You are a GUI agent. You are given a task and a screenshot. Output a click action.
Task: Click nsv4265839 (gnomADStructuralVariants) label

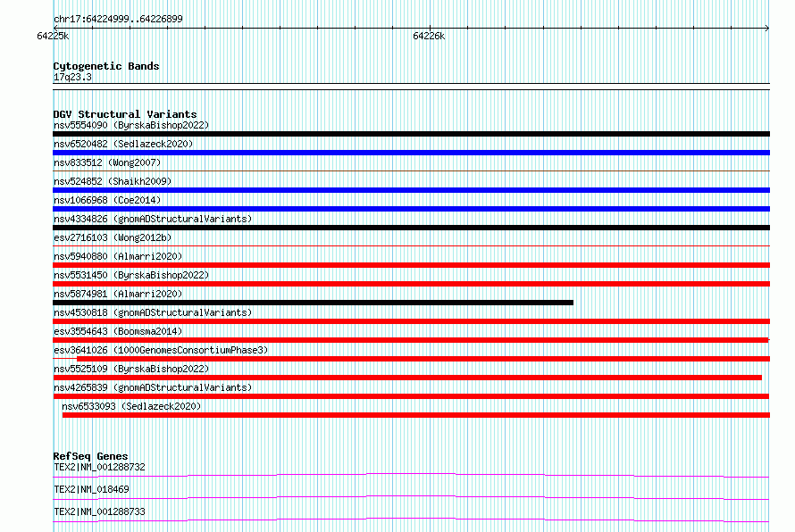click(153, 387)
